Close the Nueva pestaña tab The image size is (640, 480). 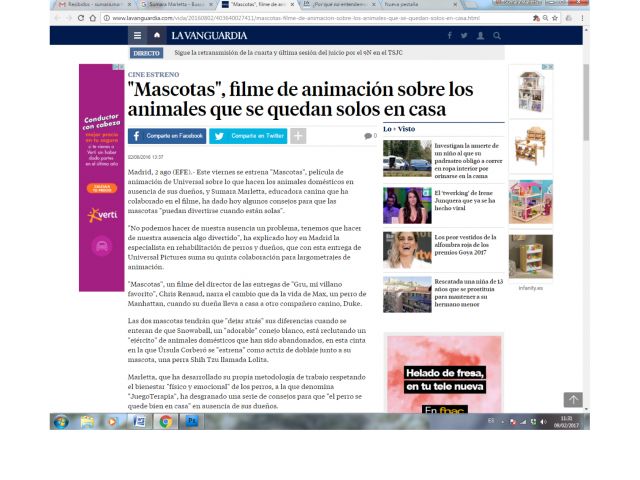[455, 4]
